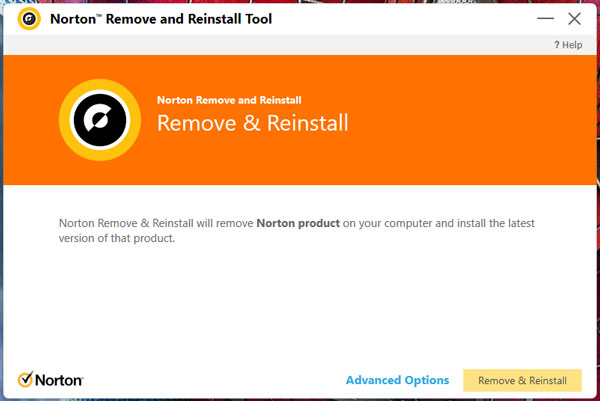Viewport: 600px width, 401px height.
Task: Click the "Remove & Reinstall" banner heading
Action: coord(253,123)
